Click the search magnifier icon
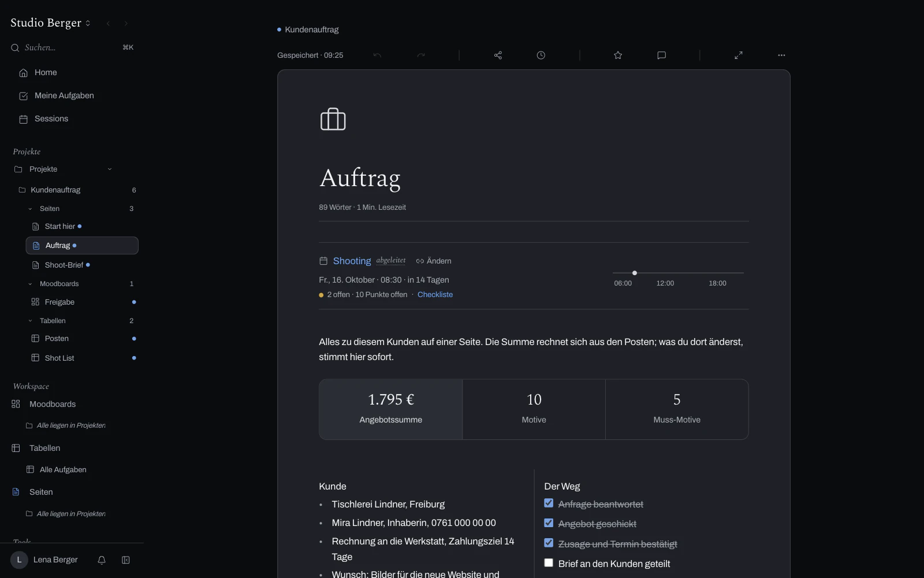 click(16, 48)
